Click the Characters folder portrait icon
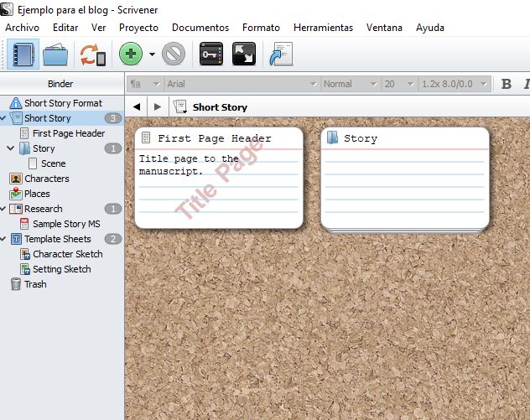The height and width of the screenshot is (420, 530). coord(16,179)
